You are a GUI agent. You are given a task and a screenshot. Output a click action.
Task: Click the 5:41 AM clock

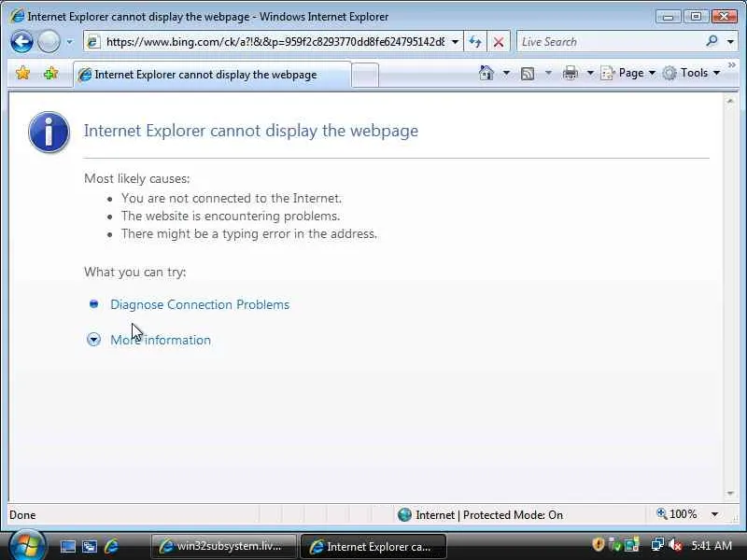712,545
